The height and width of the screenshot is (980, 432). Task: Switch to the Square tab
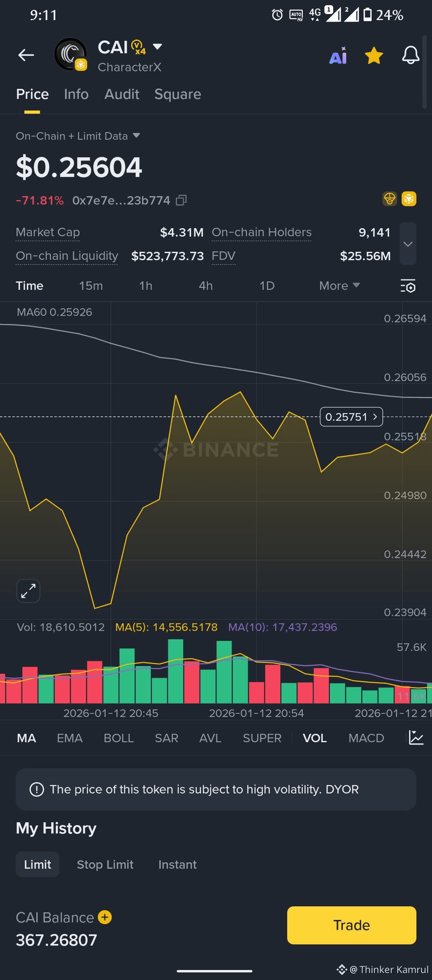point(178,94)
